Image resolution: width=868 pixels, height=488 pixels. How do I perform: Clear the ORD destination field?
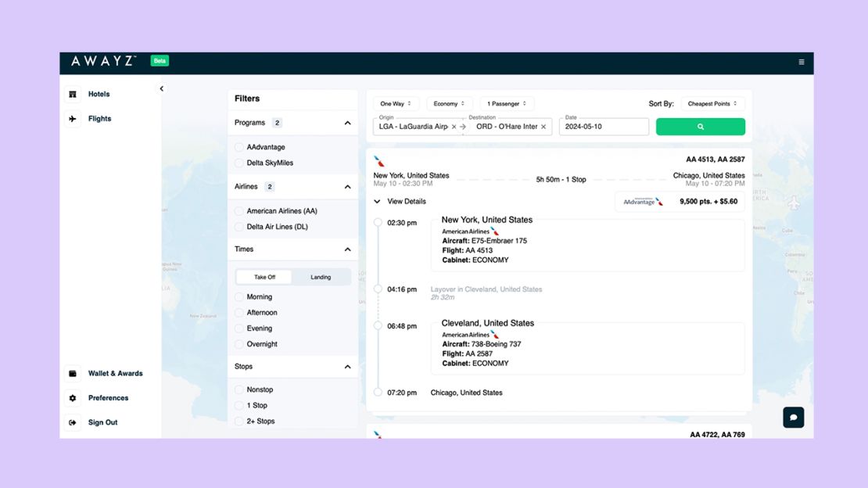(x=543, y=127)
